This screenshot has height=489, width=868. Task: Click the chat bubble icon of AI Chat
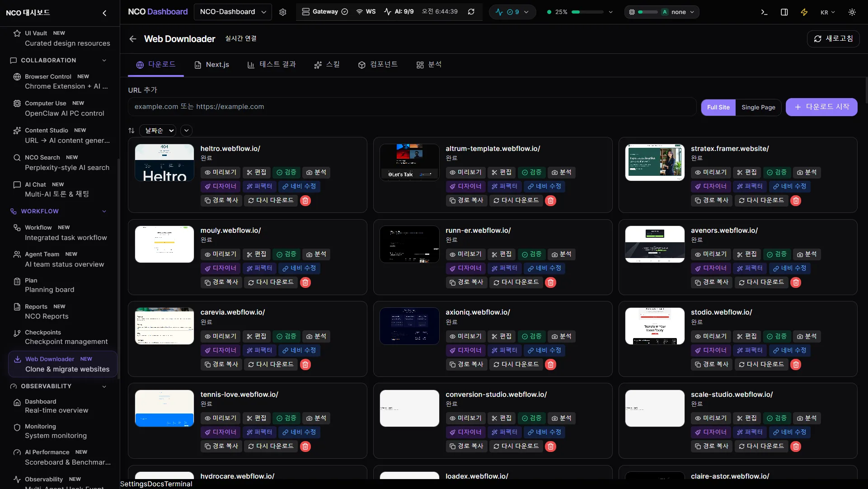pos(17,185)
